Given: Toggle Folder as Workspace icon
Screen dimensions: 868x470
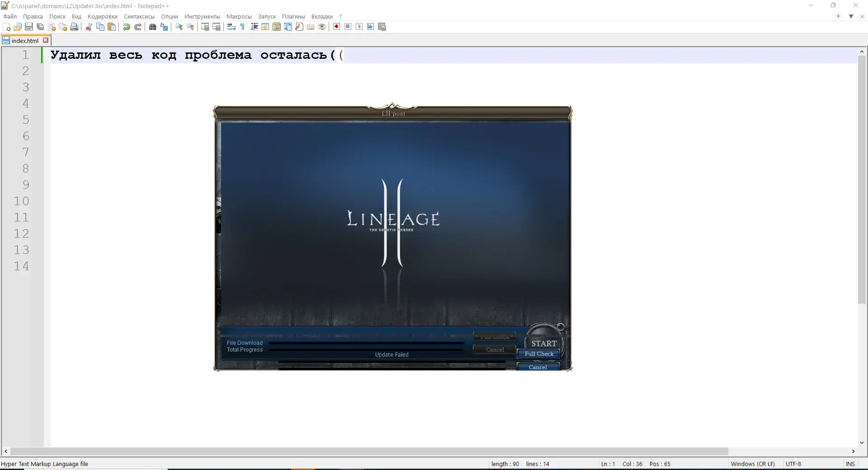Looking at the screenshot, I should click(x=311, y=27).
